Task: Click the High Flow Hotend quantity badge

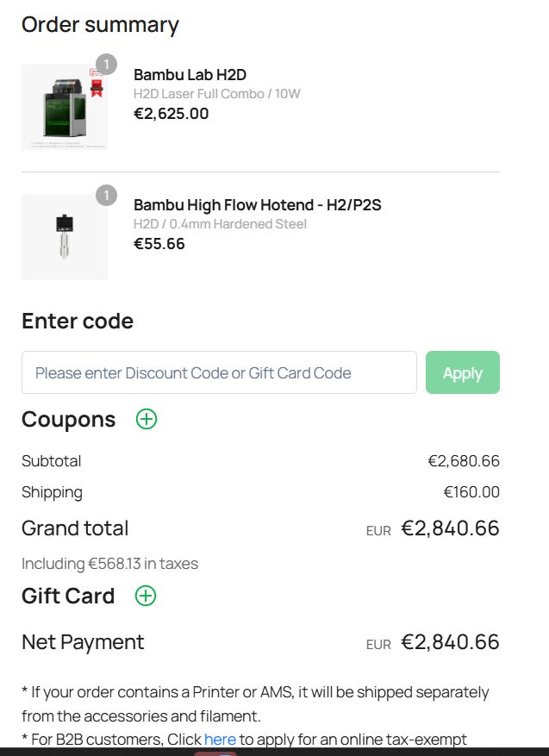Action: pyautogui.click(x=106, y=196)
